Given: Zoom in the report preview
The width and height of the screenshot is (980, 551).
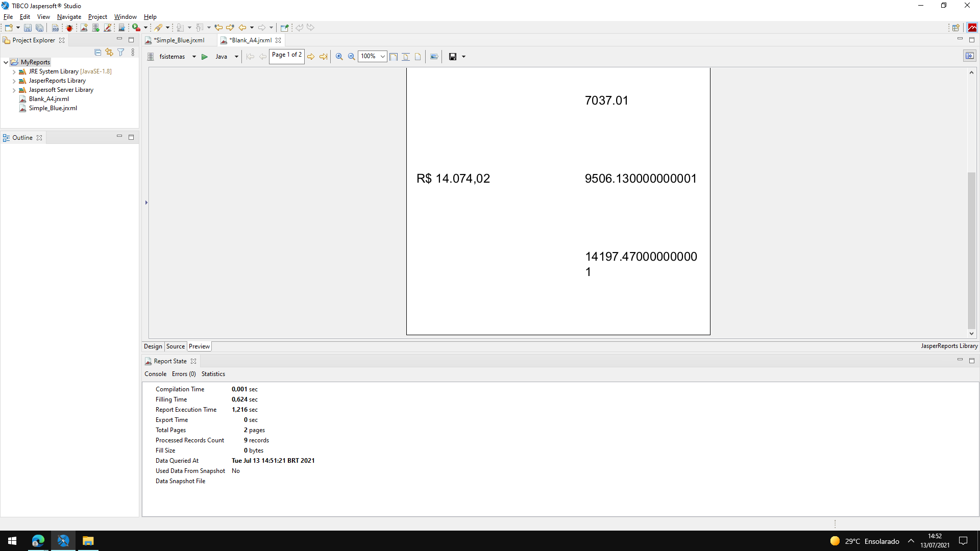Looking at the screenshot, I should pyautogui.click(x=339, y=57).
